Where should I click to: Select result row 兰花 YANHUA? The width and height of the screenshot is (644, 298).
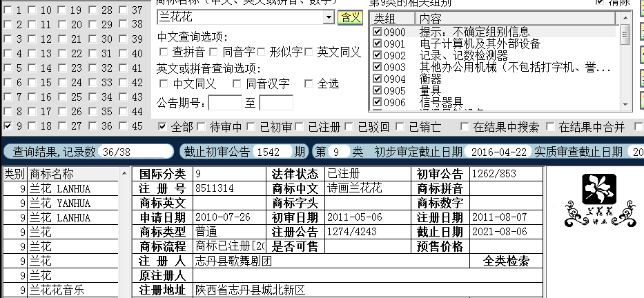pos(61,203)
